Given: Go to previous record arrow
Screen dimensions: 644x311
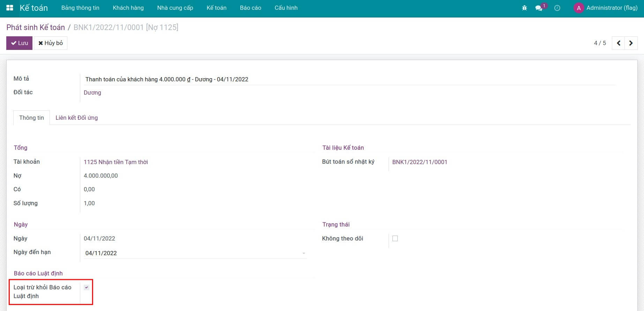Looking at the screenshot, I should coord(619,43).
